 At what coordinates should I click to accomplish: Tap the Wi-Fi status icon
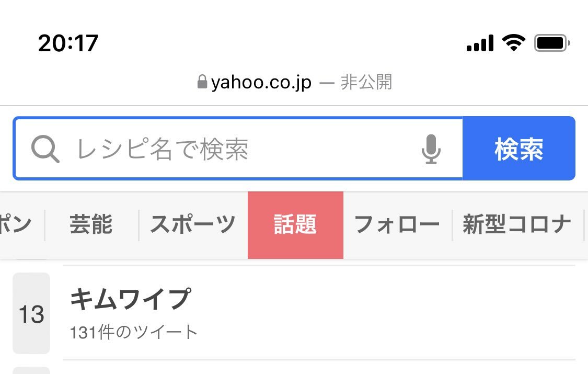coord(514,42)
